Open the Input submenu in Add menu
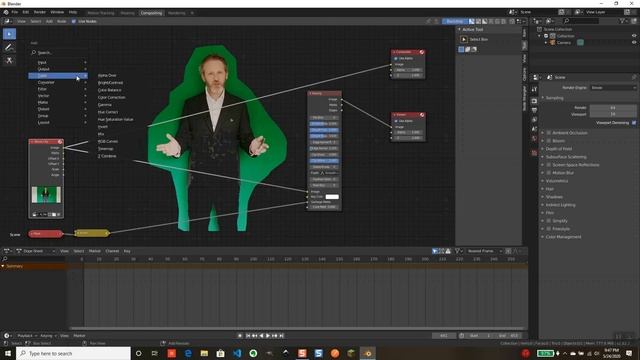640x360 pixels. [x=58, y=62]
